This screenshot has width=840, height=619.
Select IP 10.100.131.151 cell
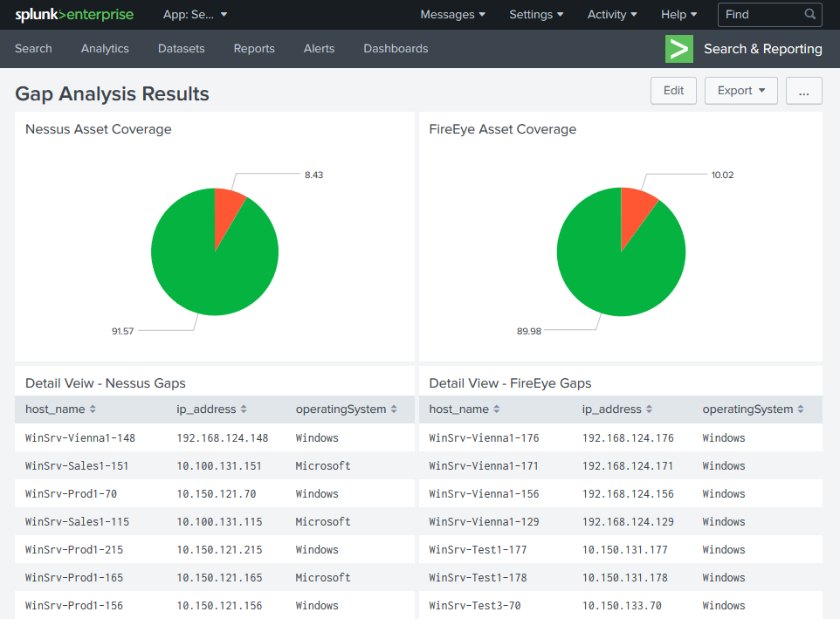tap(219, 466)
